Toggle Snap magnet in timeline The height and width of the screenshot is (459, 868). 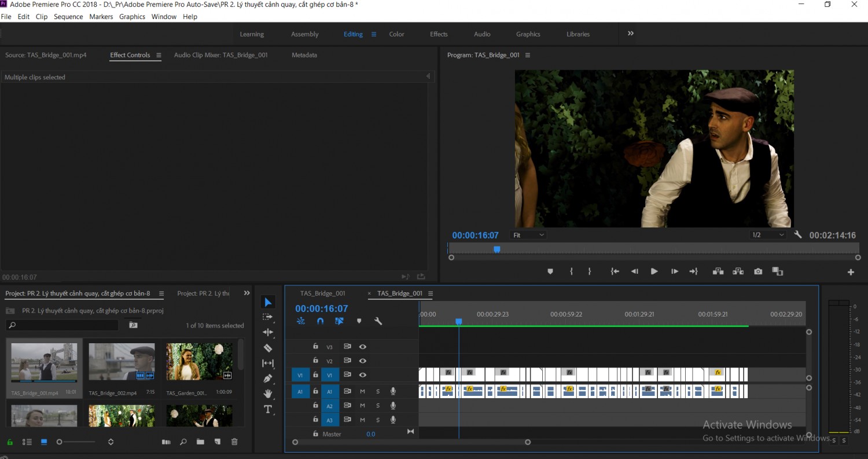(x=320, y=321)
